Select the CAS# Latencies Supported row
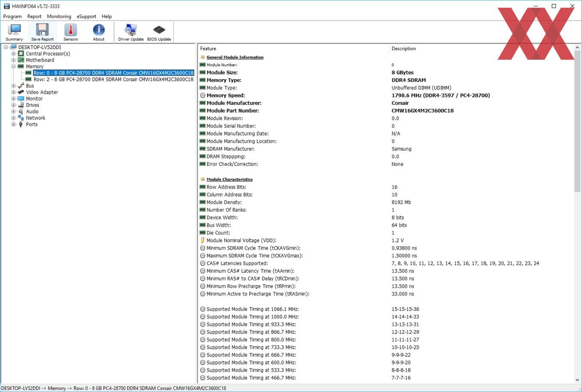 pyautogui.click(x=385, y=263)
